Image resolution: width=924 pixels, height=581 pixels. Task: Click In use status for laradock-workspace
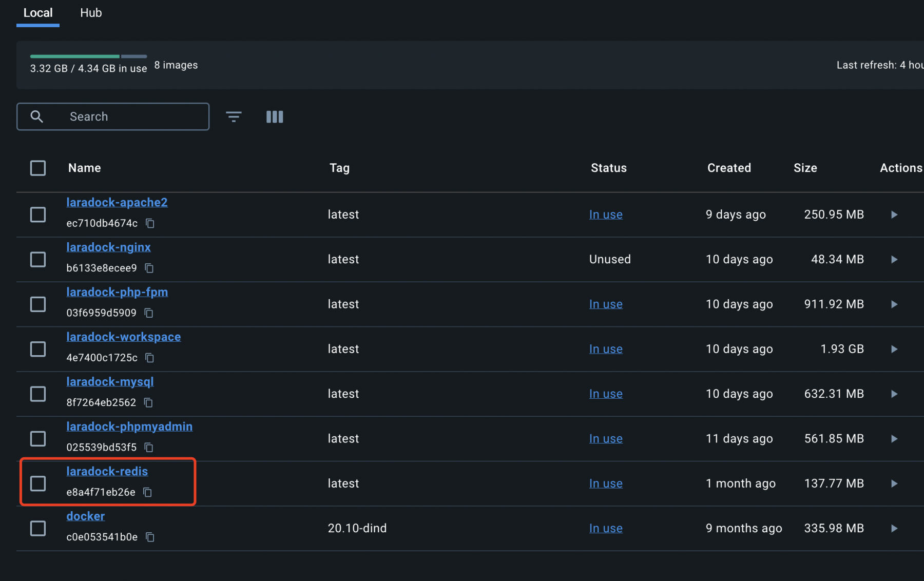pyautogui.click(x=606, y=349)
